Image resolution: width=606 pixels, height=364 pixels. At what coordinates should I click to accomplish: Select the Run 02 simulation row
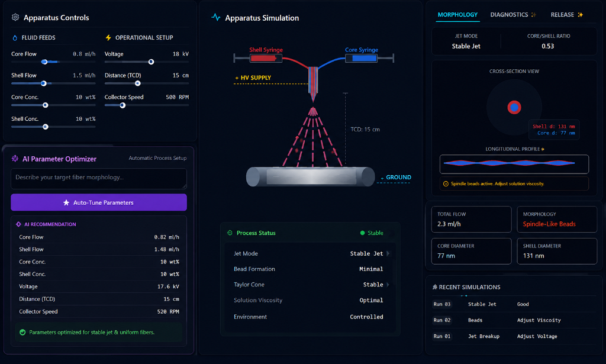pos(514,320)
